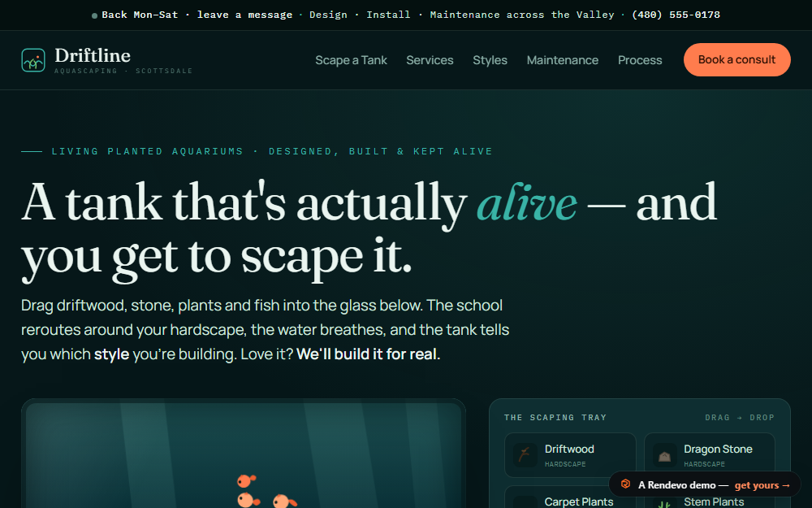Click 'We'll build it for real.' text
Image resolution: width=812 pixels, height=508 pixels.
(x=368, y=354)
